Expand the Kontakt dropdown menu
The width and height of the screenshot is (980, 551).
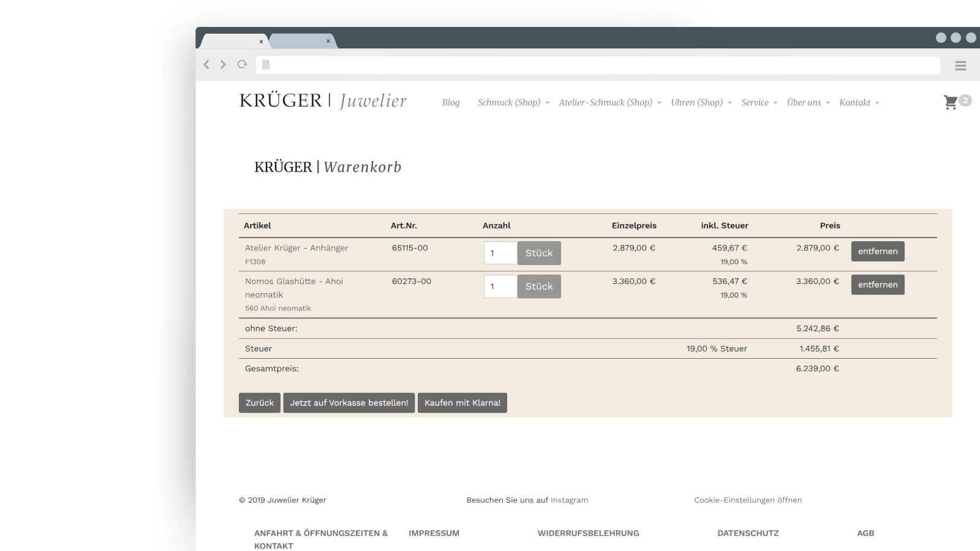(x=859, y=102)
